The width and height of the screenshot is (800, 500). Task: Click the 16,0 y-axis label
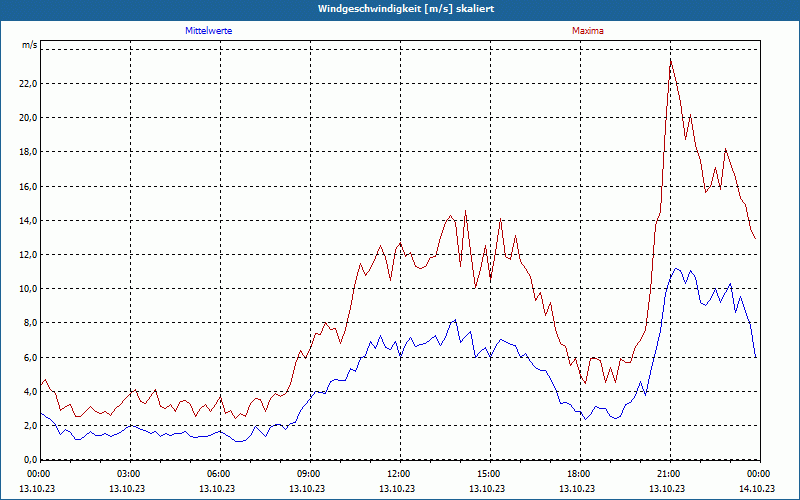tap(28, 186)
